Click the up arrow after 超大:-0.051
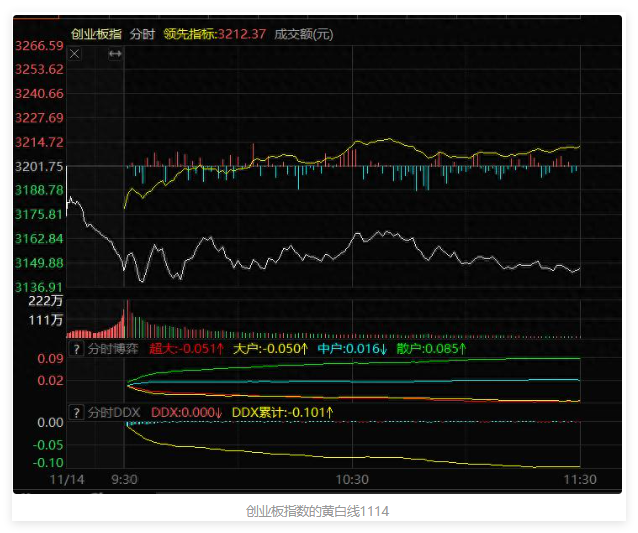 tap(220, 349)
